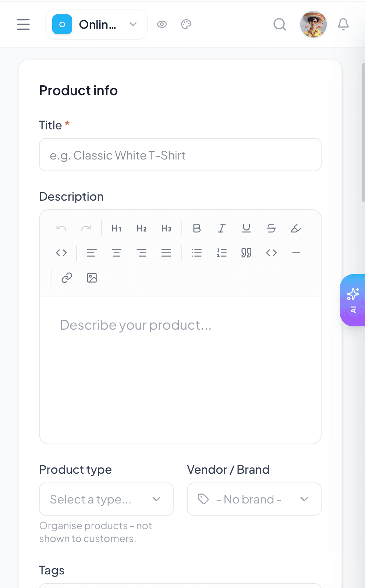
Task: Insert a hyperlink in the description
Action: tap(66, 277)
